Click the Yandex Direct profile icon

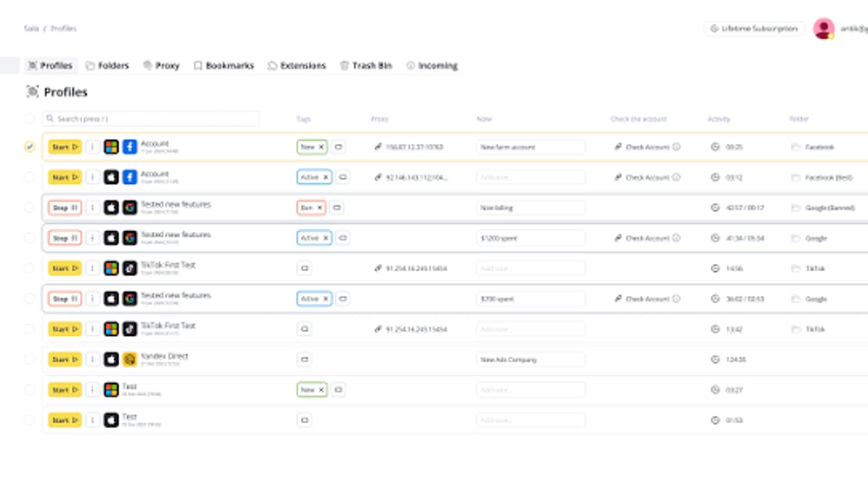[x=129, y=359]
